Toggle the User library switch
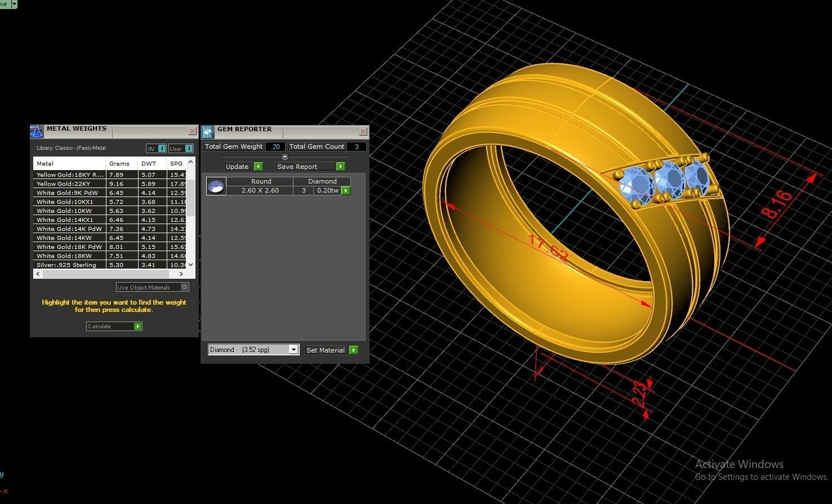The image size is (832, 504). tap(181, 149)
